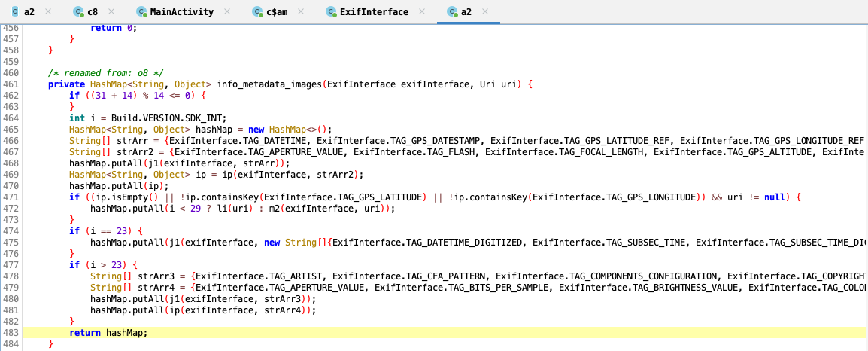Click line number 456 in gutter

click(11, 27)
